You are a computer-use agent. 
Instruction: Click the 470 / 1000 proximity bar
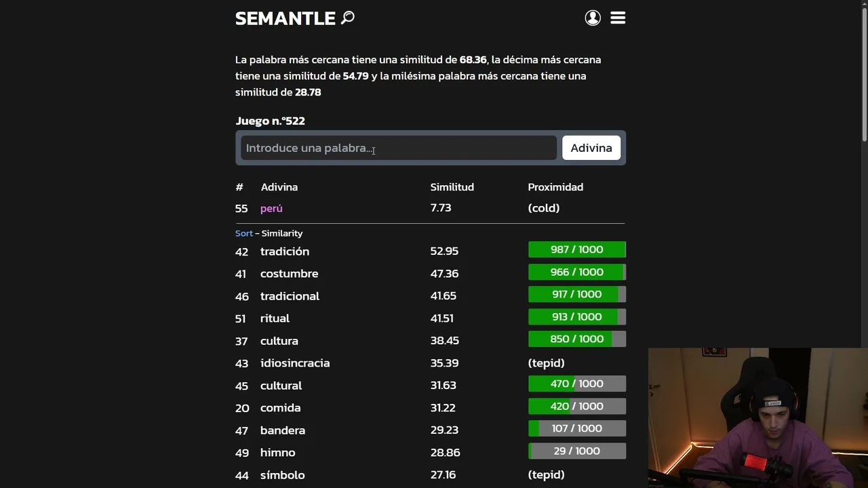click(x=576, y=384)
